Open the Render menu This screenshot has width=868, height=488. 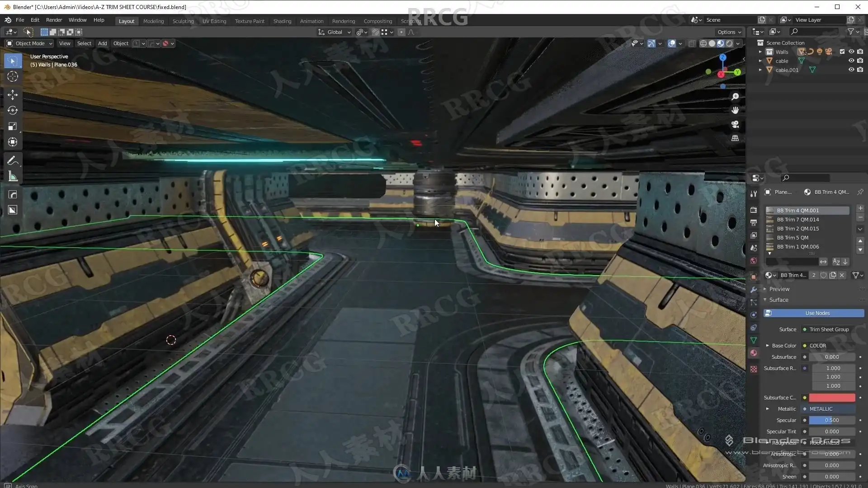click(54, 20)
